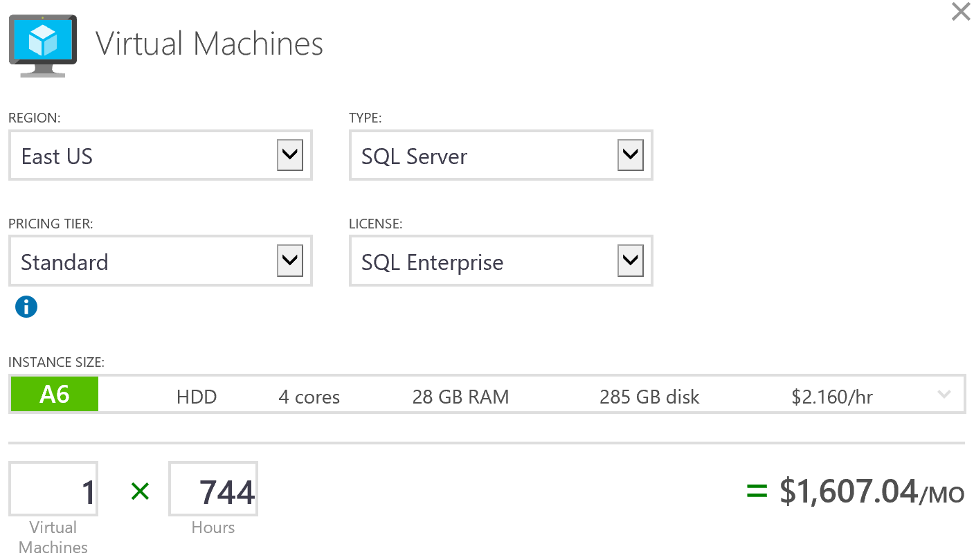
Task: Click the 4 cores text
Action: coord(309,397)
